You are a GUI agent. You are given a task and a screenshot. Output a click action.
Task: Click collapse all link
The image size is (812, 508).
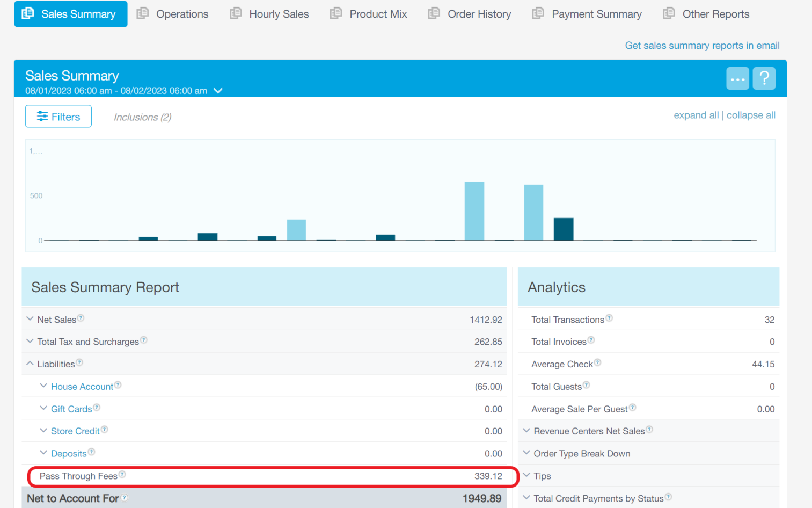tap(751, 115)
